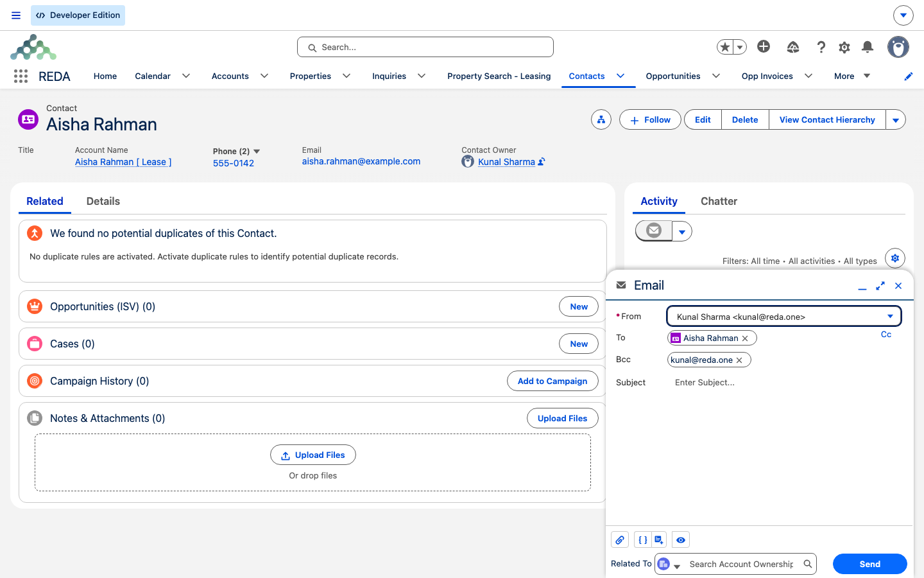Open the top-left hamburger menu
The image size is (924, 578).
pyautogui.click(x=16, y=15)
